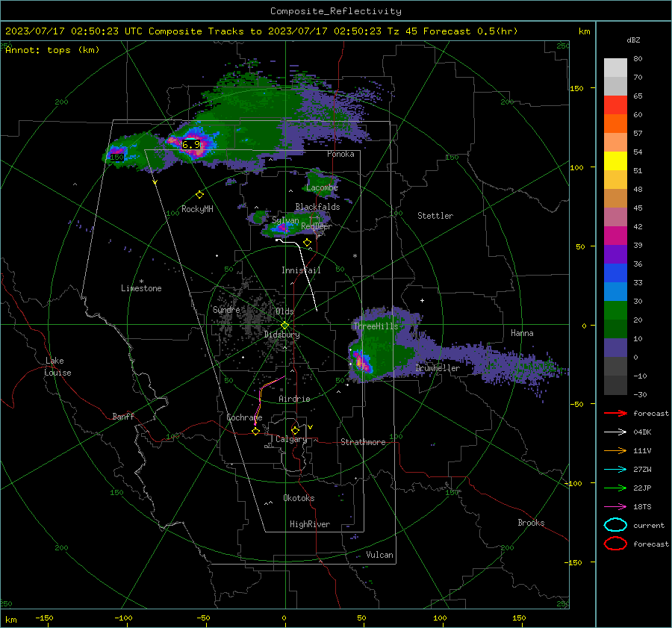This screenshot has width=672, height=628.
Task: Select the magenta 18TS track arrow
Action: click(615, 507)
